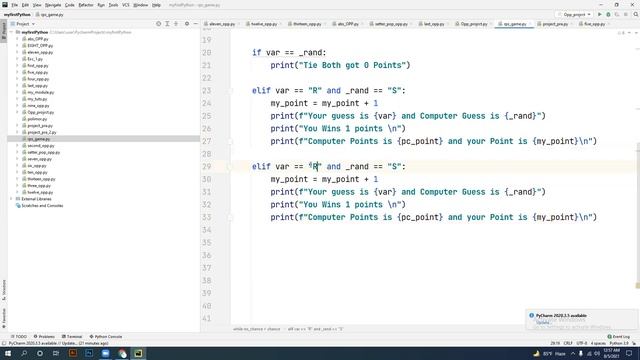Screen dimensions: 640x360
Task: Open the File menu
Action: (14, 5)
